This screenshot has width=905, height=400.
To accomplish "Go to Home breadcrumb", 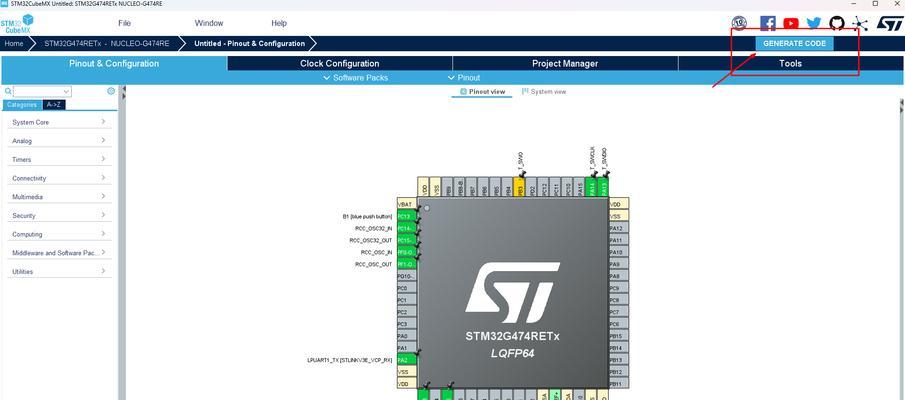I will pyautogui.click(x=14, y=43).
